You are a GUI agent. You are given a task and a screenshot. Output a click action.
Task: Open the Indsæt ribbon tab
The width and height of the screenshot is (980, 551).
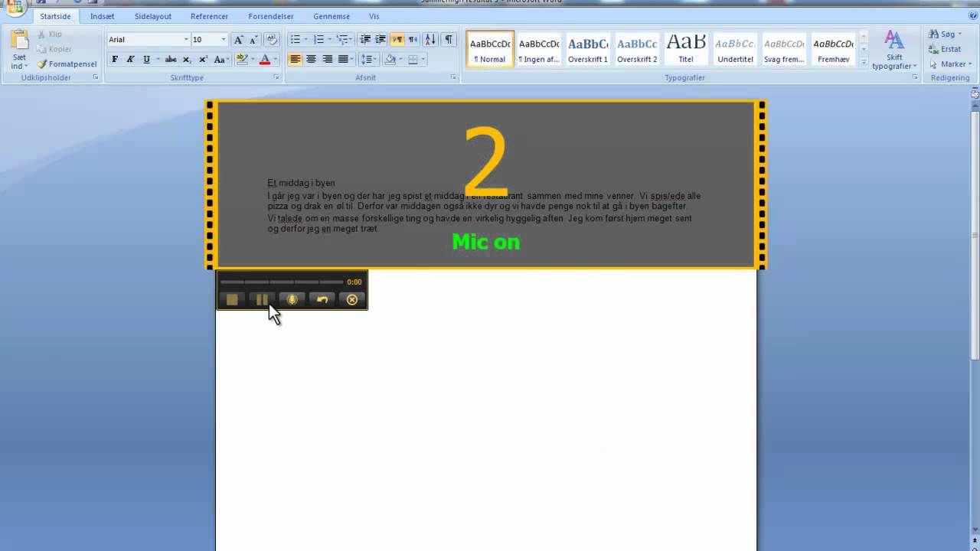tap(103, 16)
